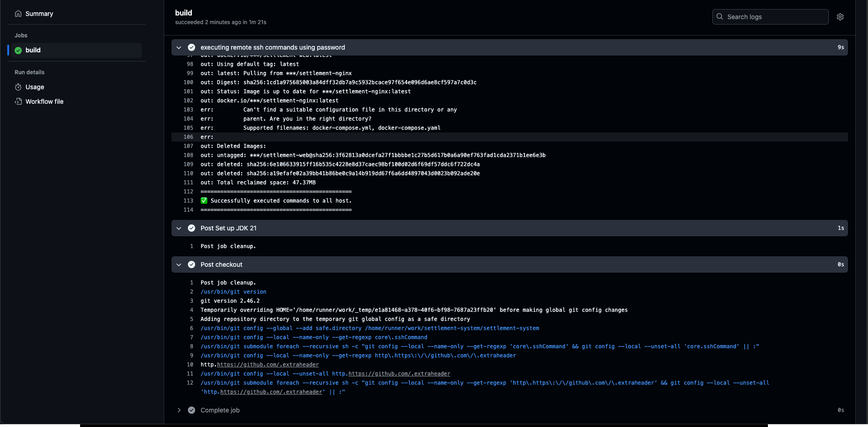Image resolution: width=868 pixels, height=427 pixels.
Task: Click success check icon of executing remote ssh step
Action: tap(192, 47)
